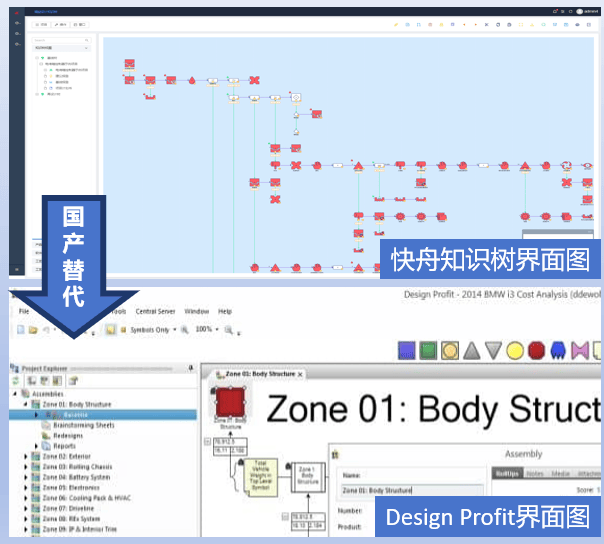Expand the highlighted selected row in Project Explorer
The height and width of the screenshot is (544, 604).
pyautogui.click(x=37, y=415)
